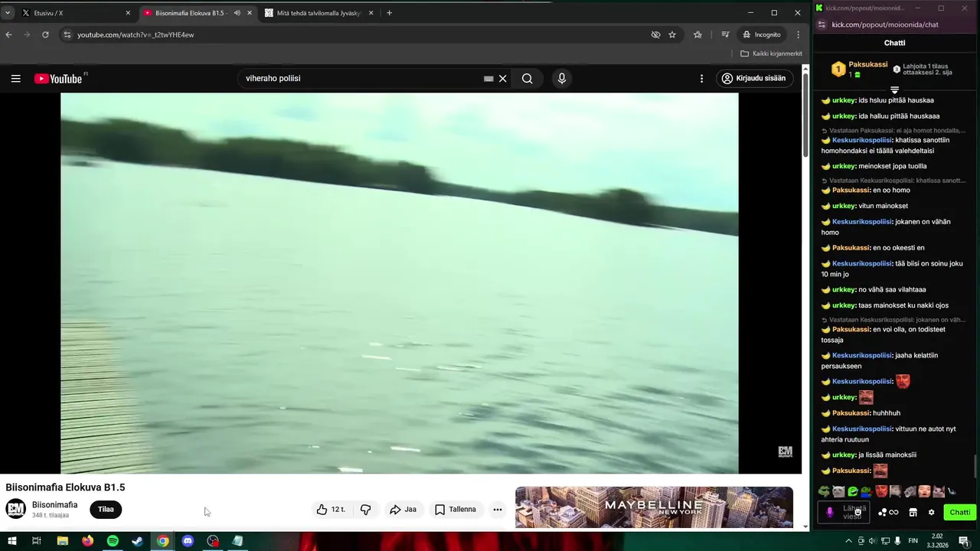The height and width of the screenshot is (551, 980).
Task: Click Chrome address bar URL
Action: [136, 34]
